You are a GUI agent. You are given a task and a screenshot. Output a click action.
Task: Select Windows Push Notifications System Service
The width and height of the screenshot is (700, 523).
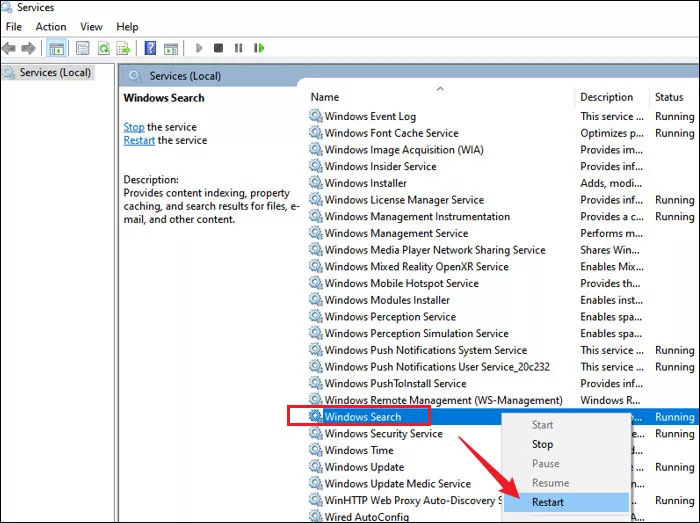pyautogui.click(x=426, y=350)
